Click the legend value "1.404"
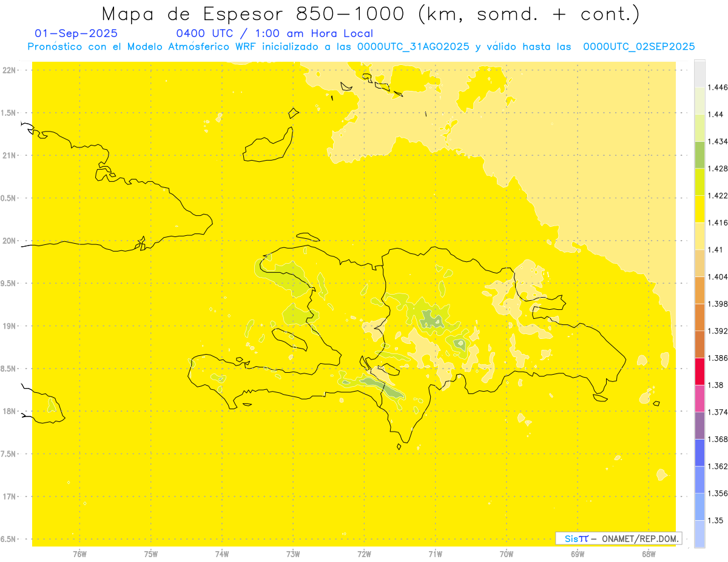728x562 pixels. 717,276
